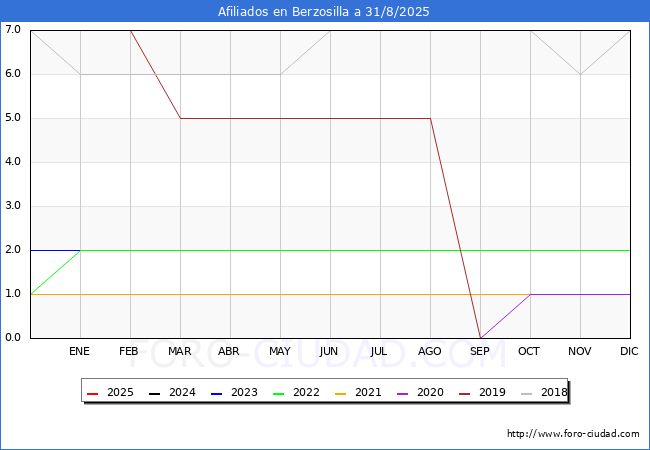Click the SEP month axis label
This screenshot has height=450, width=650.
(480, 351)
